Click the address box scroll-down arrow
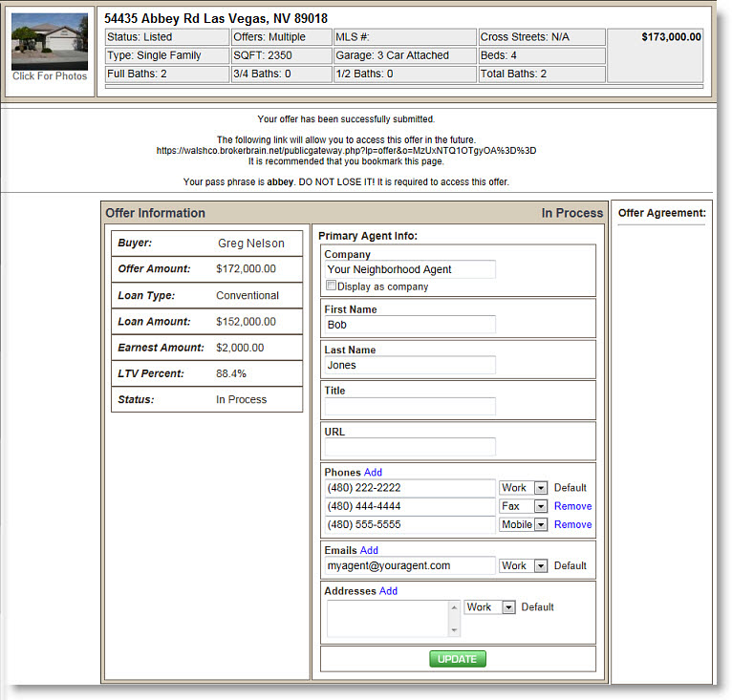The height and width of the screenshot is (700, 732). point(454,630)
